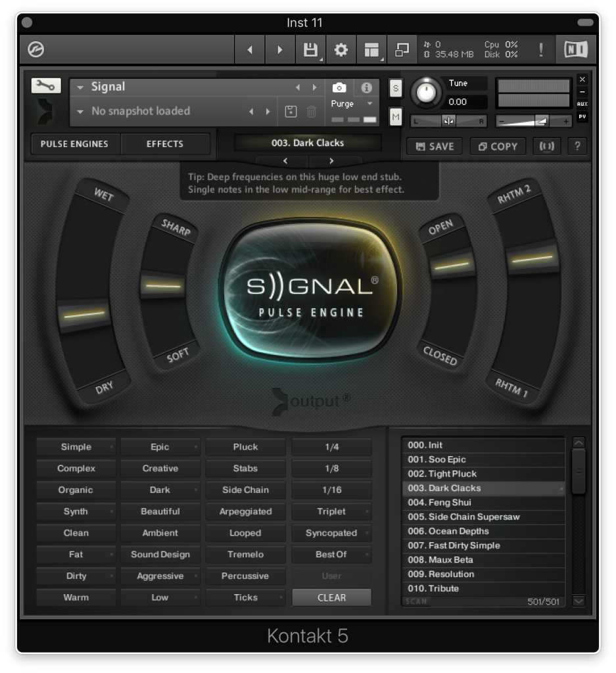Viewport: 616px width, 673px height.
Task: Expand the Purge dropdown menu
Action: 369,104
